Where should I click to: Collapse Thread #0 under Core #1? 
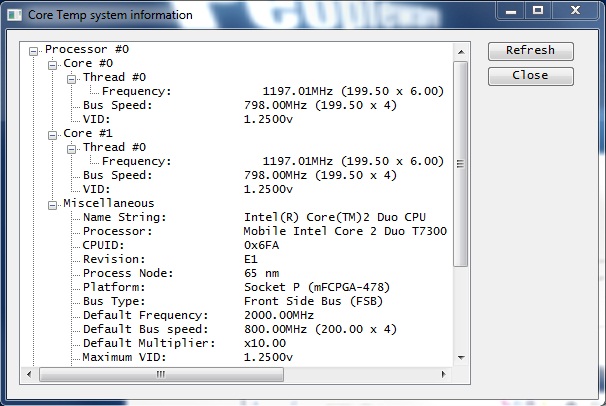72,147
